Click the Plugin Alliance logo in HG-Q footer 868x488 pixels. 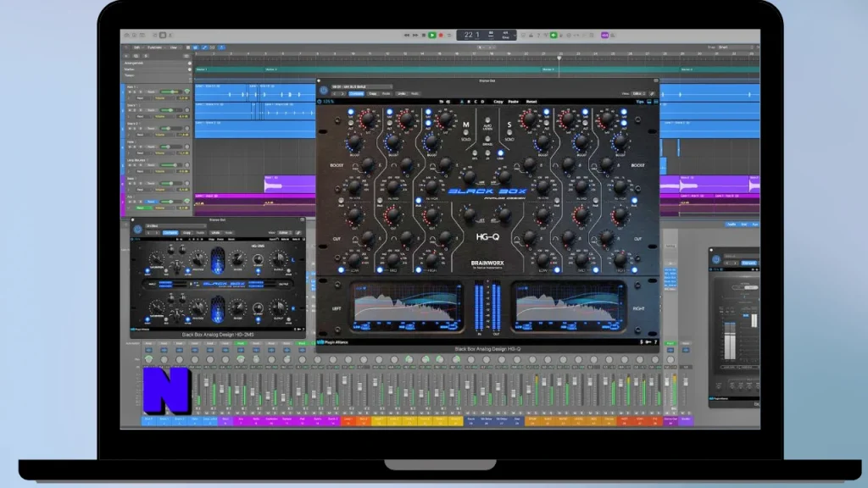point(333,342)
